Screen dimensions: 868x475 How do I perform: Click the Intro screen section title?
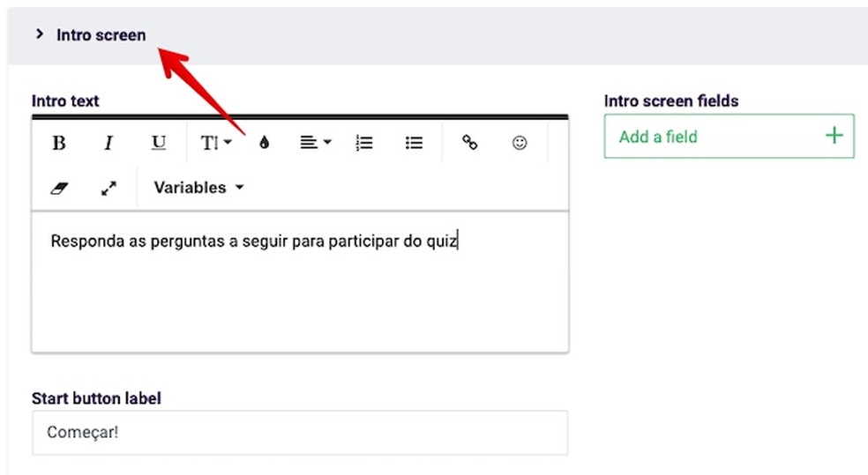click(101, 35)
